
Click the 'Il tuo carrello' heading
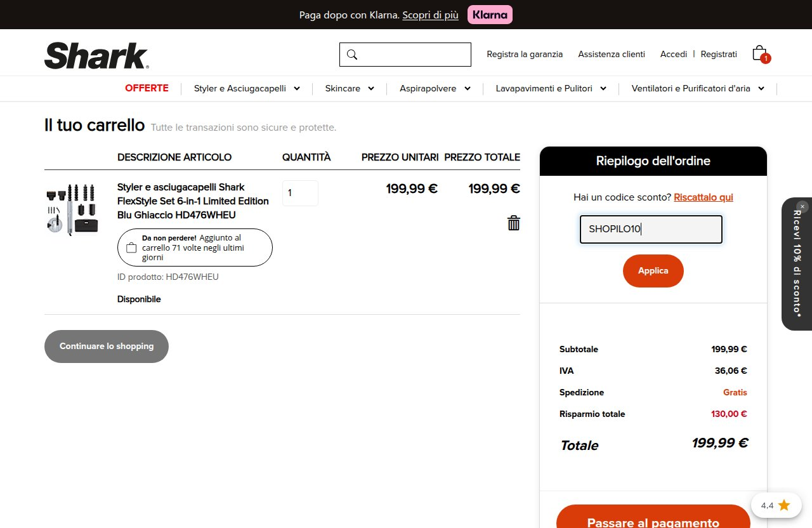95,125
